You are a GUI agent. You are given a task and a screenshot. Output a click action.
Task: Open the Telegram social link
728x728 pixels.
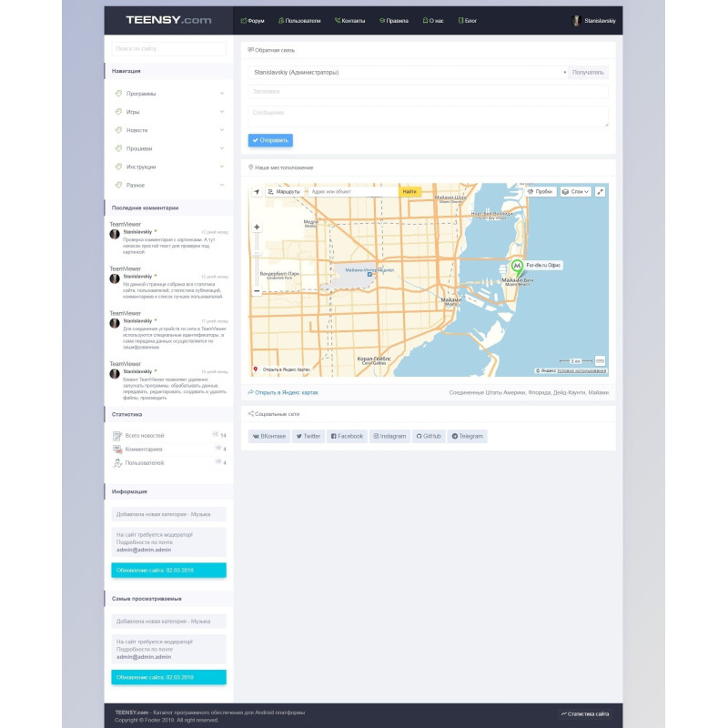(x=468, y=437)
